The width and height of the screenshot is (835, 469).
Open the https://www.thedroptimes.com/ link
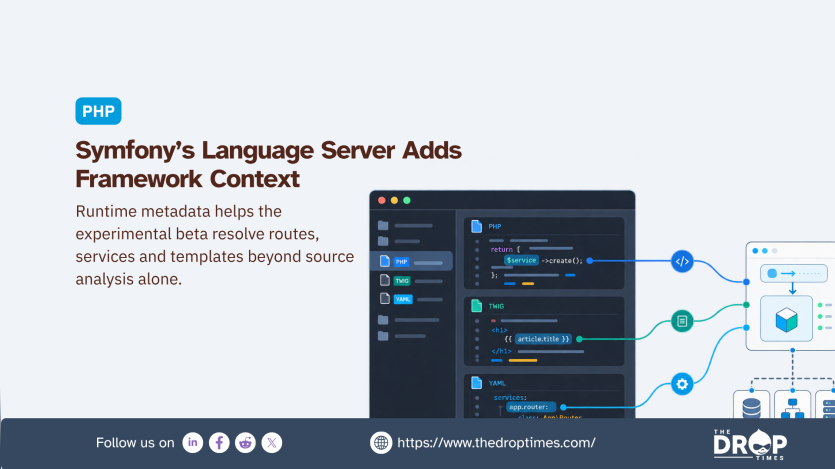[x=496, y=442]
